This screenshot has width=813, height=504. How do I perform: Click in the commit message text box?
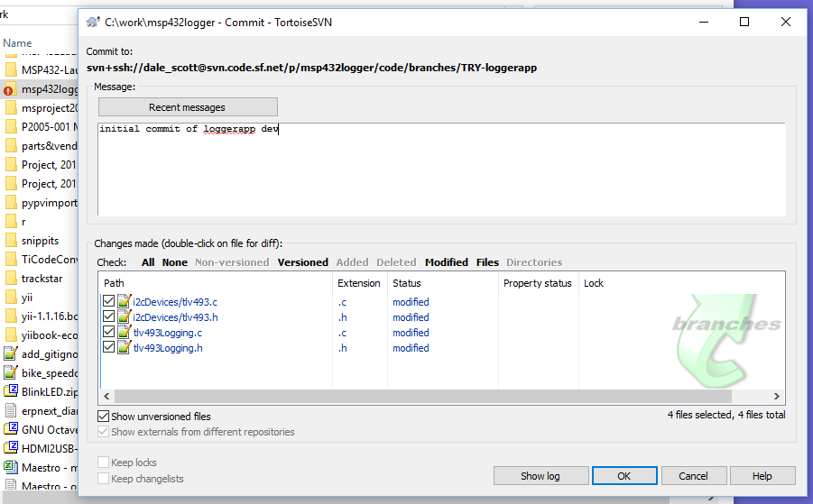click(x=441, y=169)
